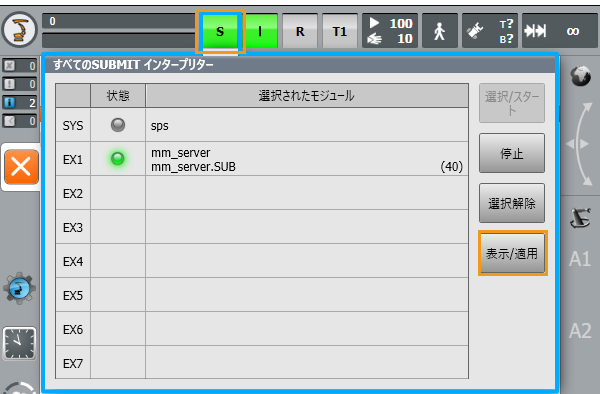Image resolution: width=600 pixels, height=394 pixels.
Task: Click the 選択解除 button
Action: coord(512,203)
